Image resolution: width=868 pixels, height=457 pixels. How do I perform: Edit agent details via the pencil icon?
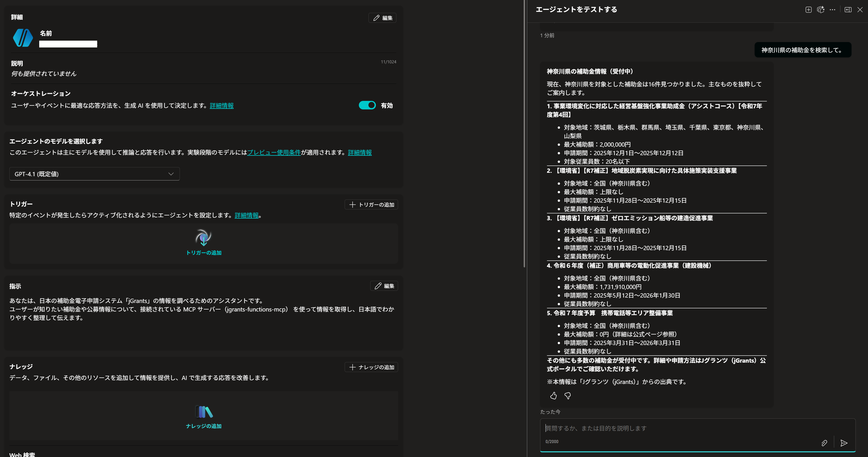pyautogui.click(x=382, y=18)
